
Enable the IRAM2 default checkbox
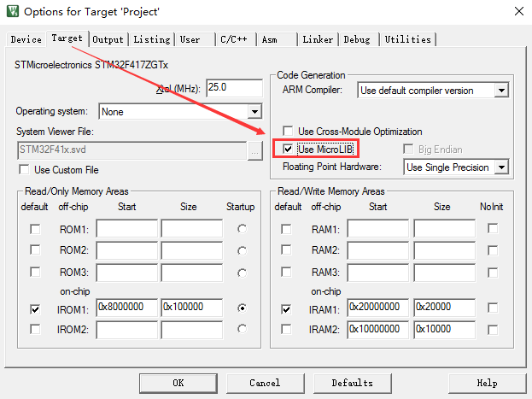(x=286, y=329)
